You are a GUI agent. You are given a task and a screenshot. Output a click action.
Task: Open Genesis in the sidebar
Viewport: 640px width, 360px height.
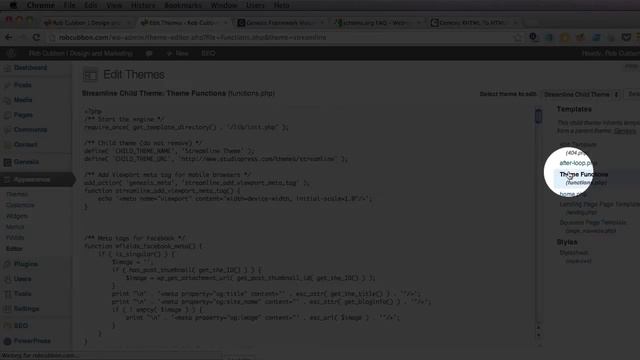point(26,162)
